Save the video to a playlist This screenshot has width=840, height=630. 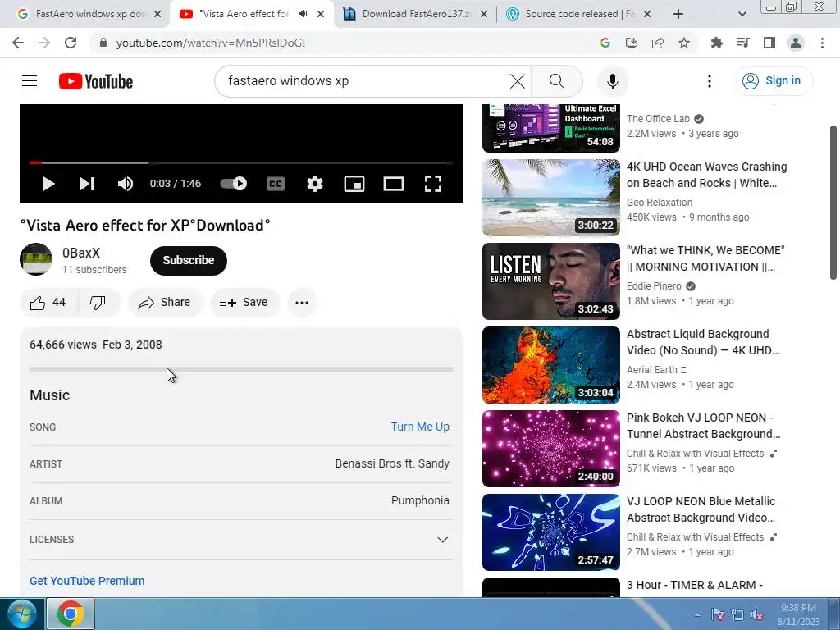(x=244, y=302)
